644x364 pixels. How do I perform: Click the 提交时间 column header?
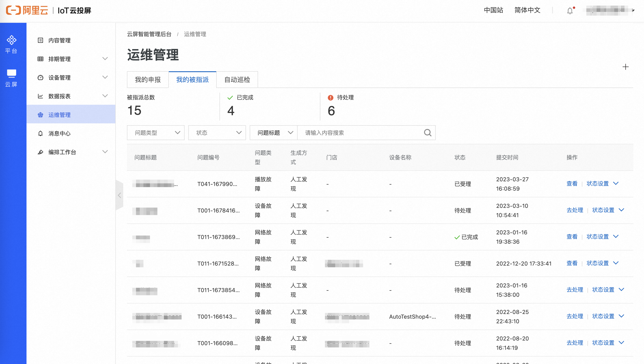click(x=507, y=158)
